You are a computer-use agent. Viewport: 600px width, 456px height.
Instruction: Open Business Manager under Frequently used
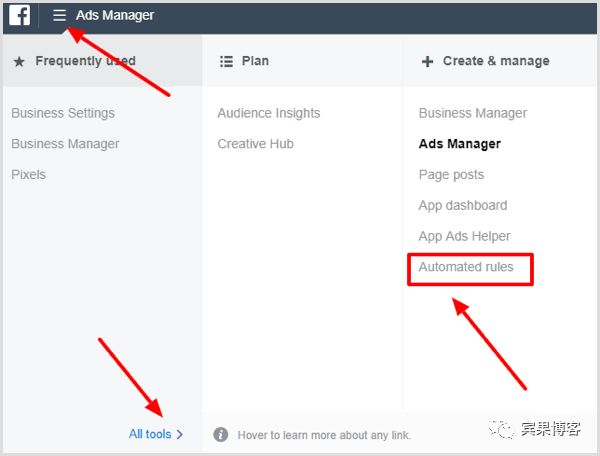pos(65,144)
